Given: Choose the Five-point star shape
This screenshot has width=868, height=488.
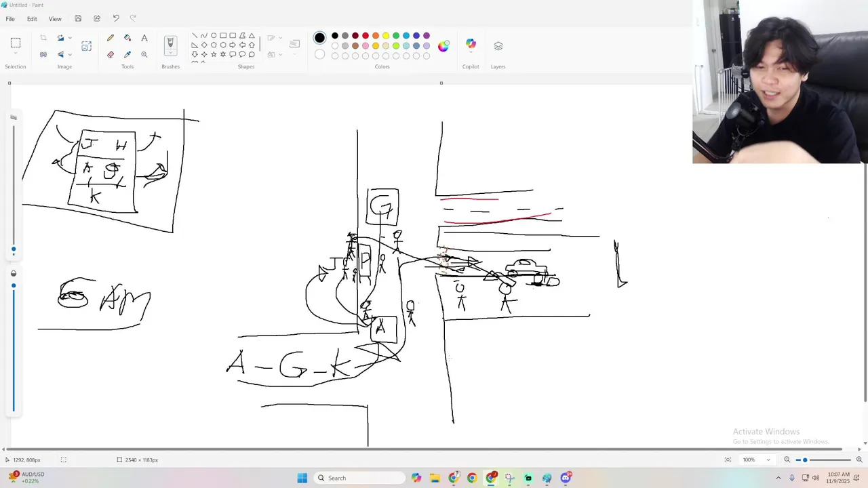Looking at the screenshot, I should pos(214,54).
